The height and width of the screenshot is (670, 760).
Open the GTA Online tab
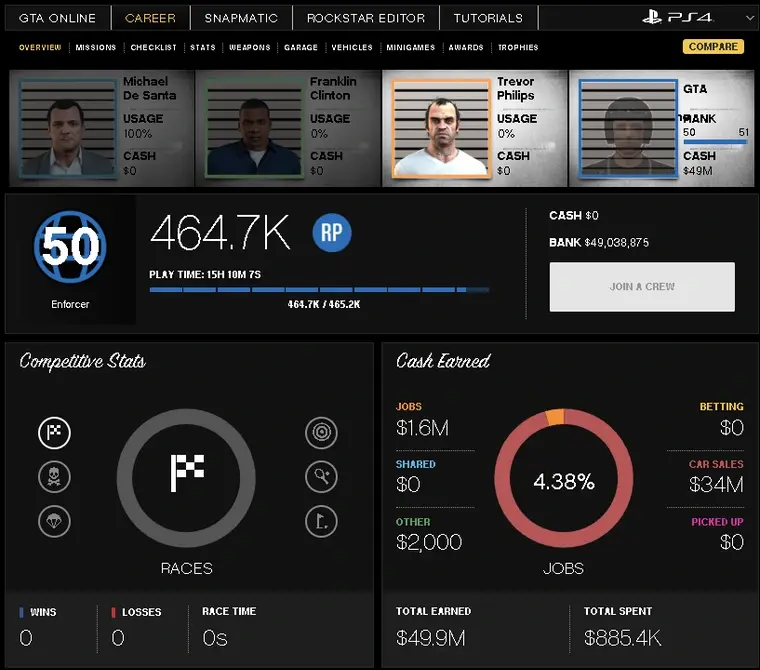(x=57, y=18)
